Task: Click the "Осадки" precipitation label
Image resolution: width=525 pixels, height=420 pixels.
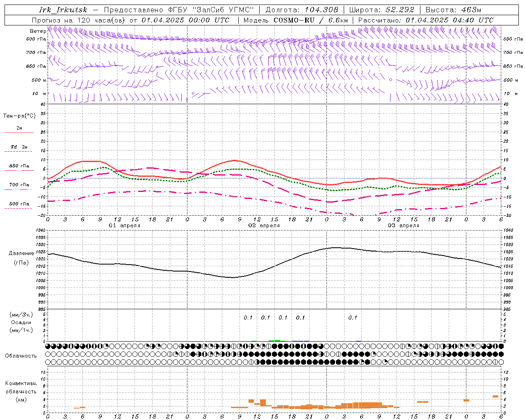Action: click(x=21, y=322)
